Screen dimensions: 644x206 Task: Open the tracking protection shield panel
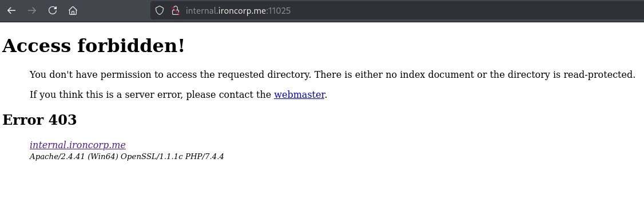tap(160, 11)
